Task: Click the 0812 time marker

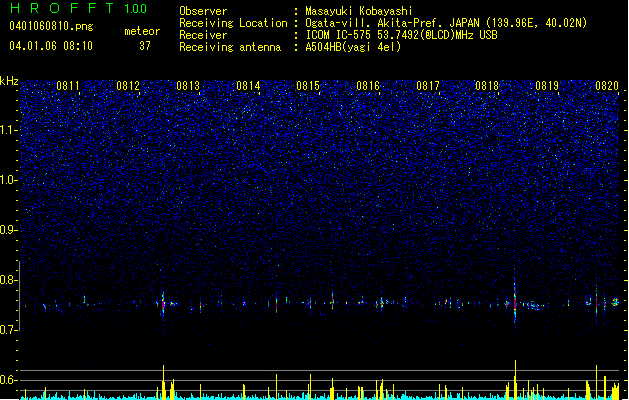Action: [128, 86]
